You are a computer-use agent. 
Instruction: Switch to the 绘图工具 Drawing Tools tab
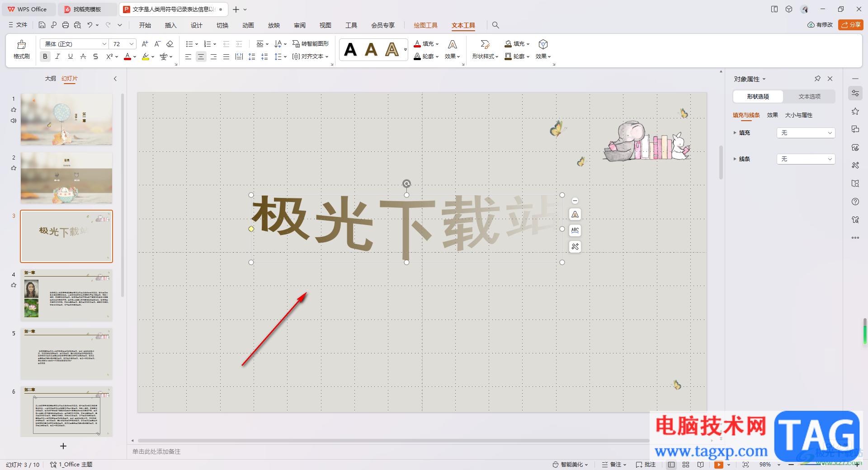pyautogui.click(x=425, y=25)
